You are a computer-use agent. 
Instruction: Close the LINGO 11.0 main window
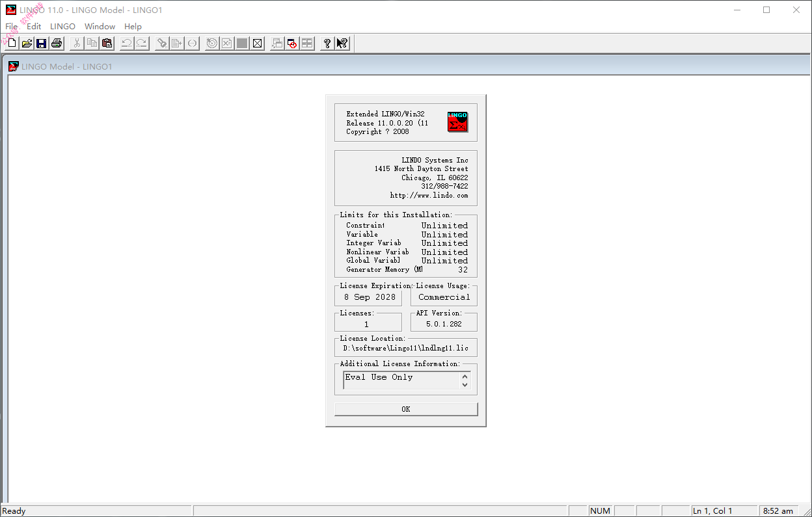[796, 10]
